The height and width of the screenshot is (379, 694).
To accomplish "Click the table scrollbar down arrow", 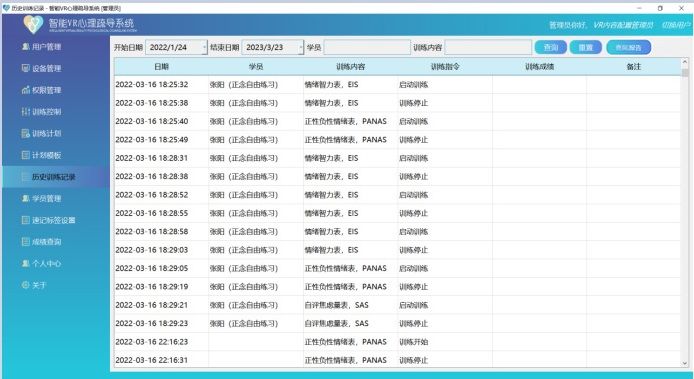I will coord(685,363).
